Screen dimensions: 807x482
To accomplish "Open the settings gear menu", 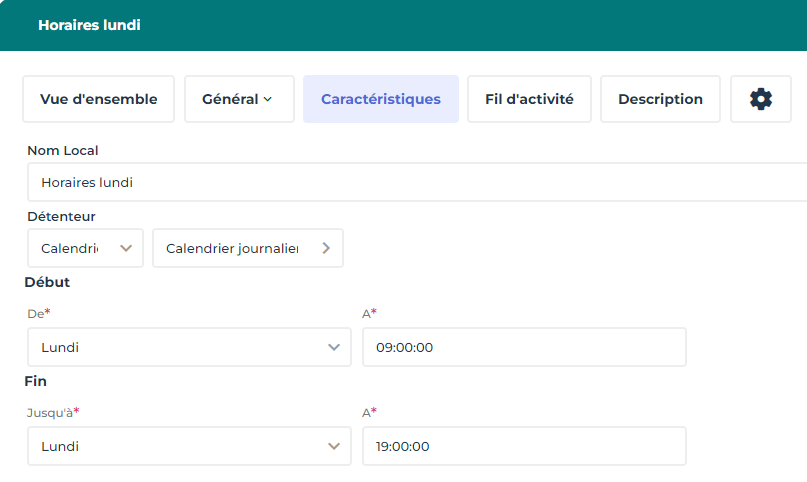I will point(761,99).
